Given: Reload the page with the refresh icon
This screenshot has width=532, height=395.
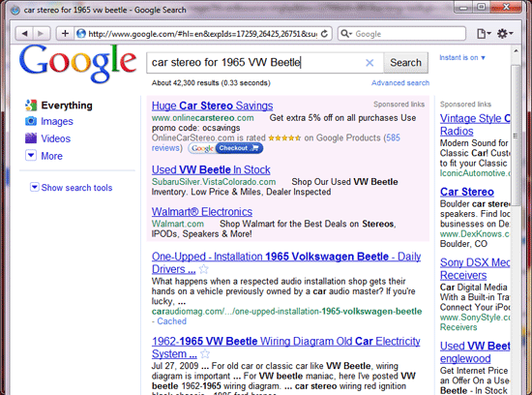Looking at the screenshot, I should click(x=325, y=33).
